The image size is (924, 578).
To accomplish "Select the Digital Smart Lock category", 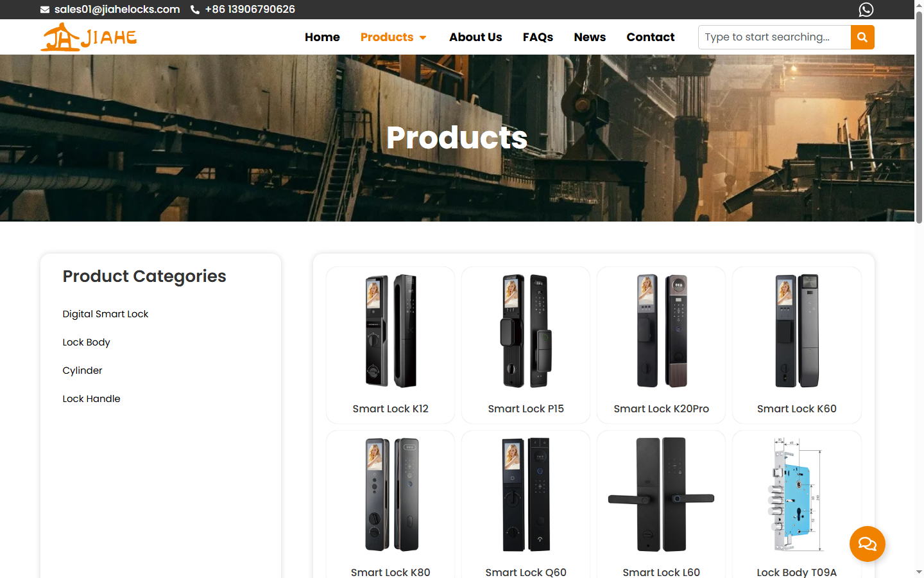I will (105, 314).
